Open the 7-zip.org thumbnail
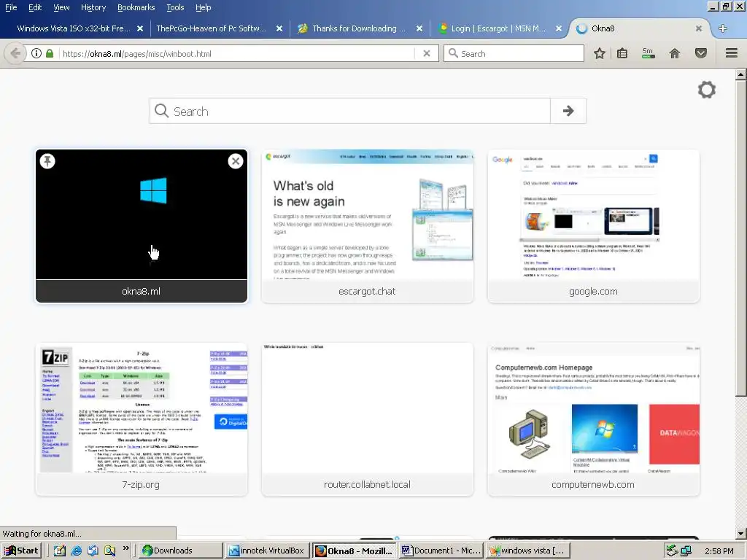 pos(142,419)
